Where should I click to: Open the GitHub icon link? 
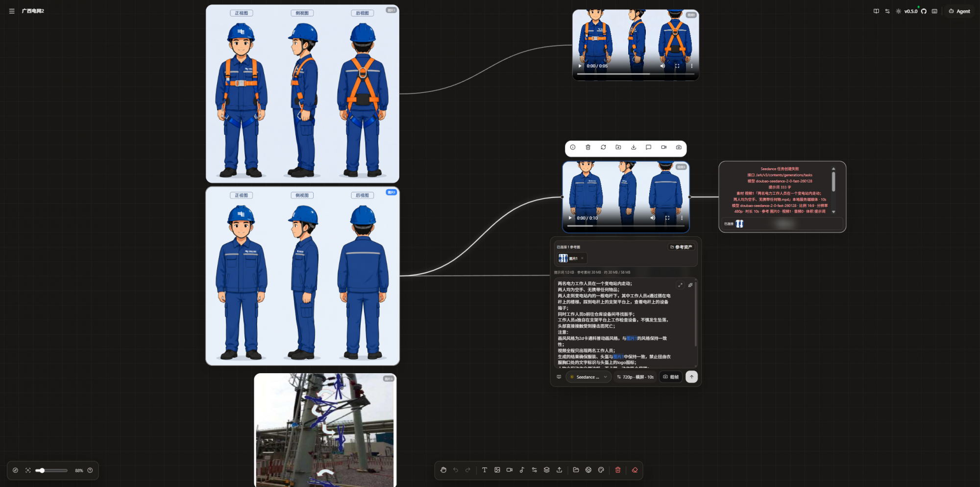pyautogui.click(x=924, y=11)
